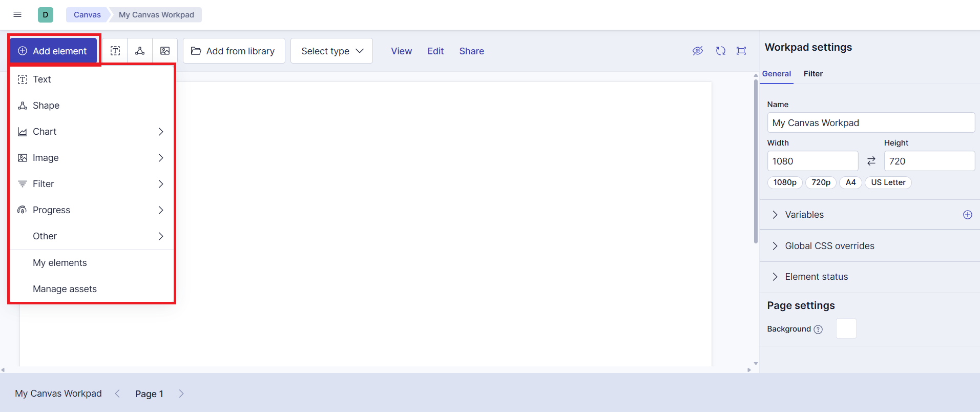This screenshot has width=980, height=412.
Task: Apply the US Letter size preset
Action: coord(888,182)
